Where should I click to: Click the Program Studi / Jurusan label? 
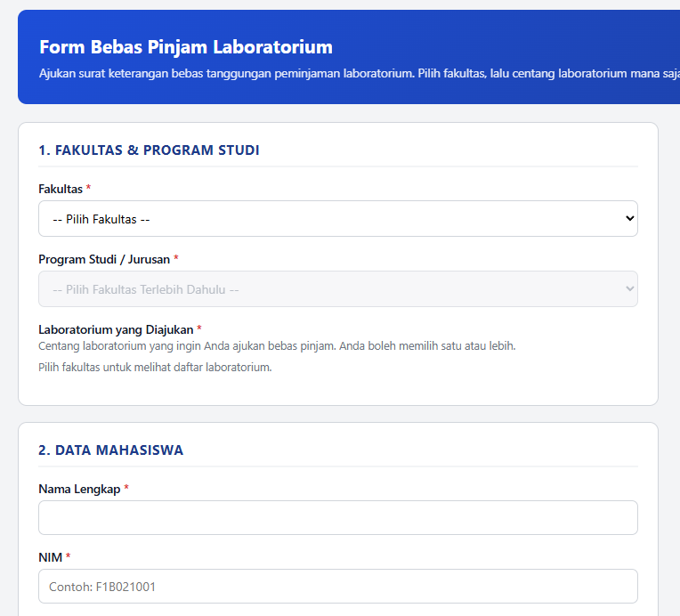click(104, 259)
